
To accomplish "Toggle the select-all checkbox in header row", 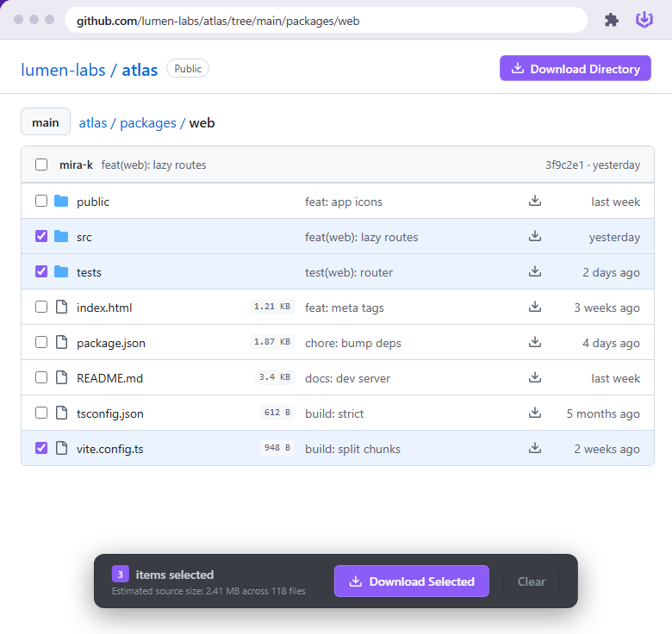I will [41, 165].
